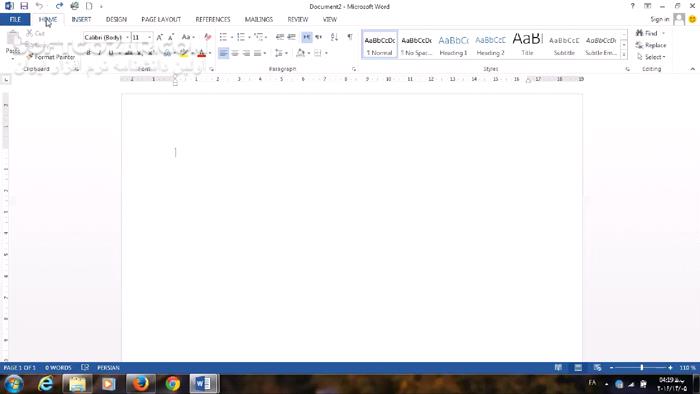Open the PAGE LAYOUT tab
This screenshot has height=394, width=700.
point(161,19)
